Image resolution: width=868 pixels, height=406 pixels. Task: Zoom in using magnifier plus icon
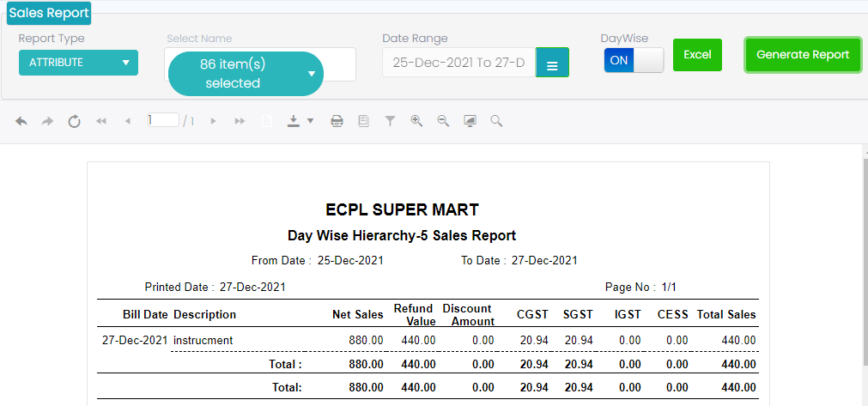[416, 122]
